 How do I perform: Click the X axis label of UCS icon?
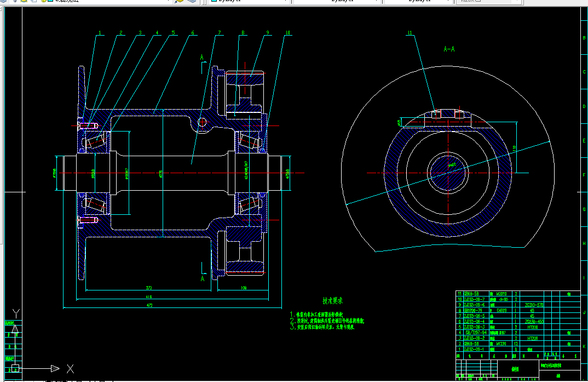click(x=70, y=369)
